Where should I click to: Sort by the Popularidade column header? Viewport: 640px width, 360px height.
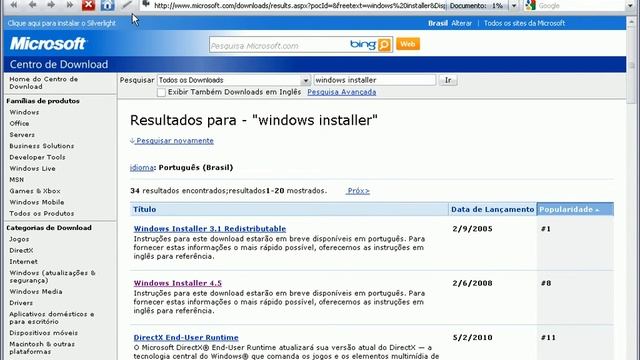coord(575,209)
